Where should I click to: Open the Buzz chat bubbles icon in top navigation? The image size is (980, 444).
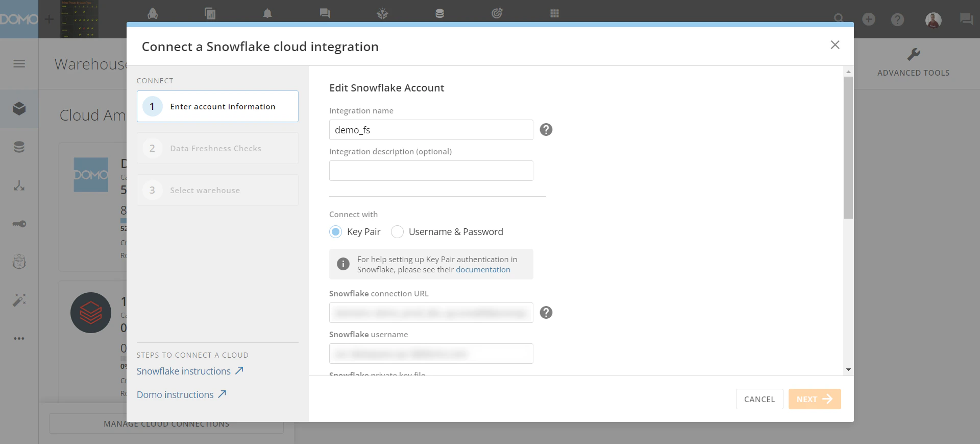point(325,13)
